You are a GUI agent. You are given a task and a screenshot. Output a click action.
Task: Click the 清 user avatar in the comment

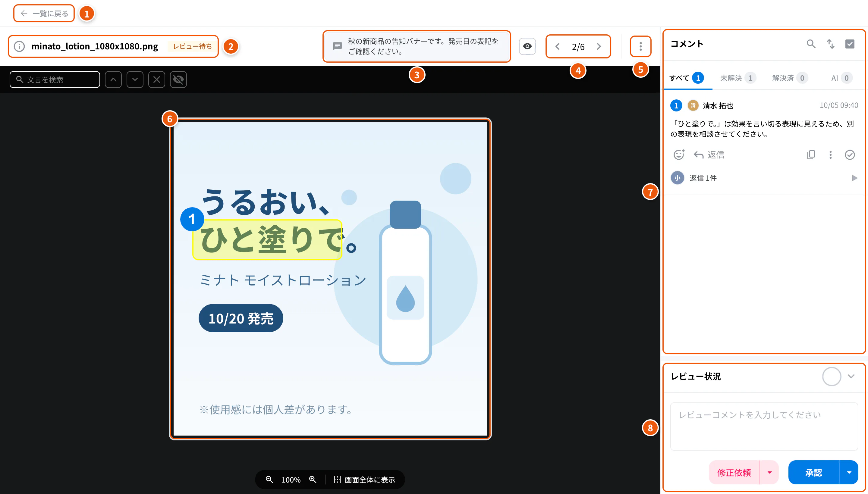tap(693, 105)
